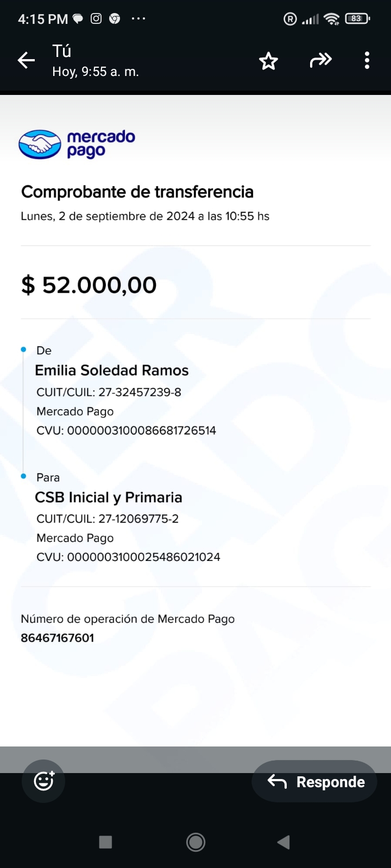The width and height of the screenshot is (391, 868).
Task: Tap the forward arrow icon
Action: point(320,60)
